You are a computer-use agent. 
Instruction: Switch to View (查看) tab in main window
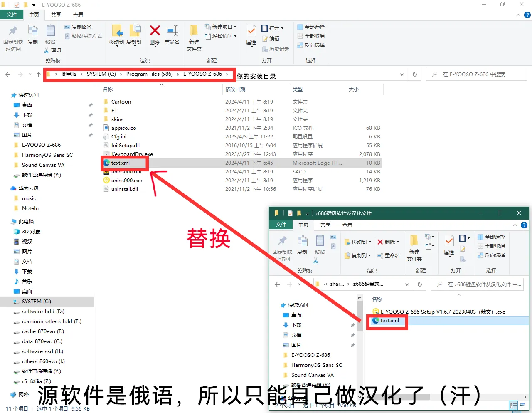(x=78, y=15)
